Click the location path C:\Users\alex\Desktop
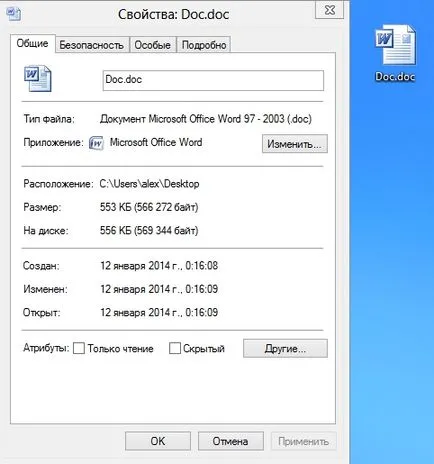This screenshot has width=434, height=464. tap(149, 184)
